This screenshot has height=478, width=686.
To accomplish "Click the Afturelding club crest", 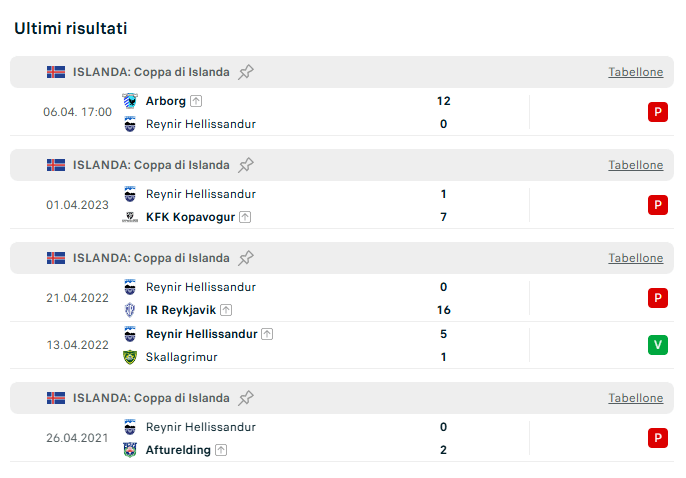I will click(129, 450).
